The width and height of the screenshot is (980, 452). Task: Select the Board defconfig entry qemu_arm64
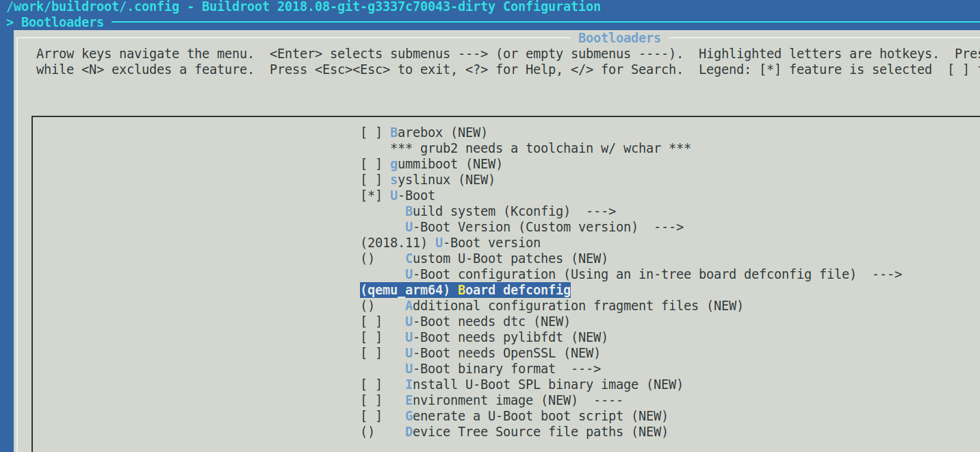coord(465,290)
